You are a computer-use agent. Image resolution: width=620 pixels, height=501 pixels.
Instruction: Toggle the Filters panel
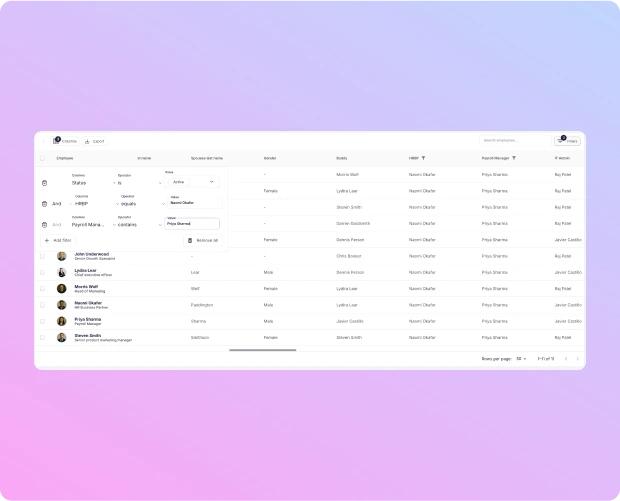coord(567,141)
